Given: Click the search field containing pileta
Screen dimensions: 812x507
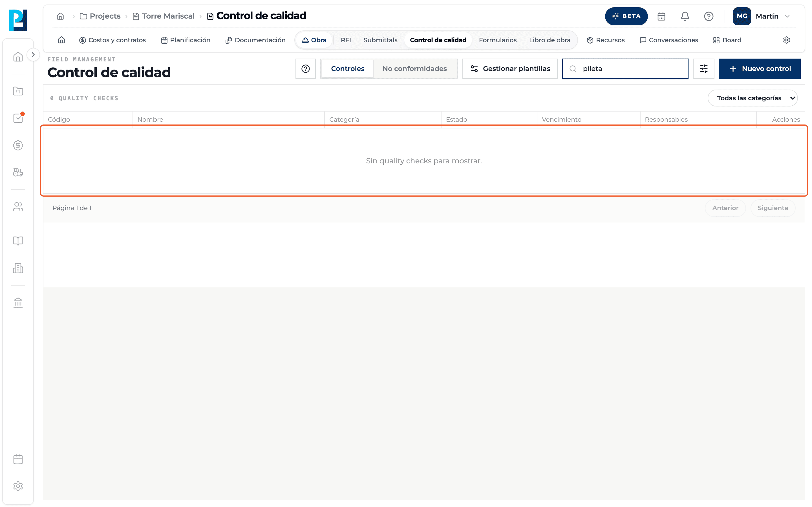Looking at the screenshot, I should 625,69.
